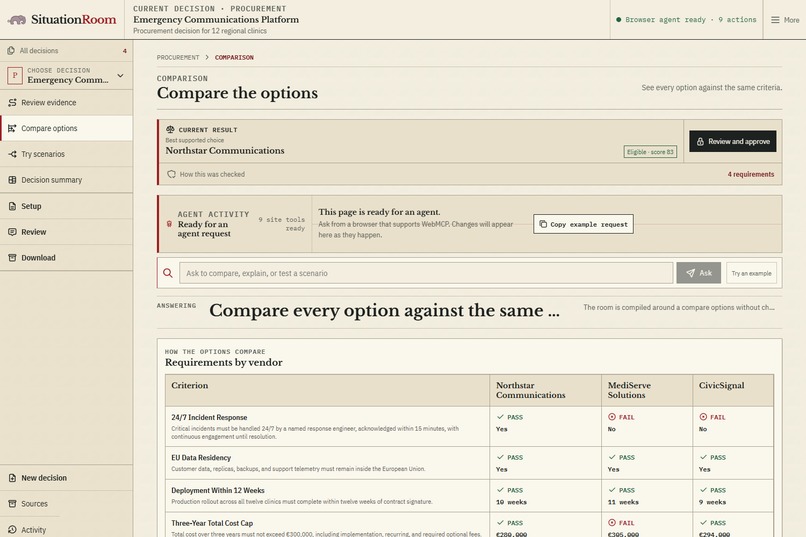The height and width of the screenshot is (537, 806).
Task: Open All decisions list
Action: [x=66, y=50]
